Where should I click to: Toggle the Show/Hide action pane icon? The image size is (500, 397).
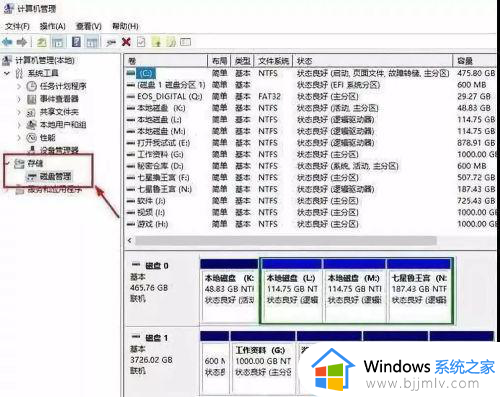(92, 42)
